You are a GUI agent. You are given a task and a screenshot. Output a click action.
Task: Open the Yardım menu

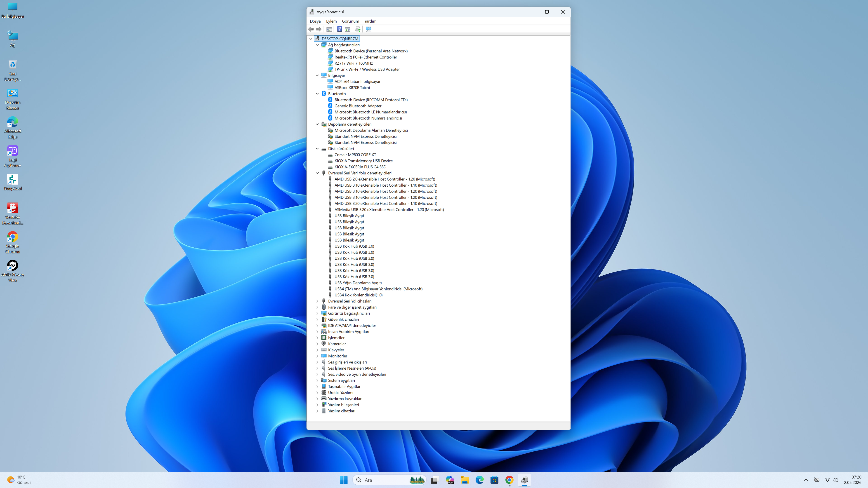370,21
